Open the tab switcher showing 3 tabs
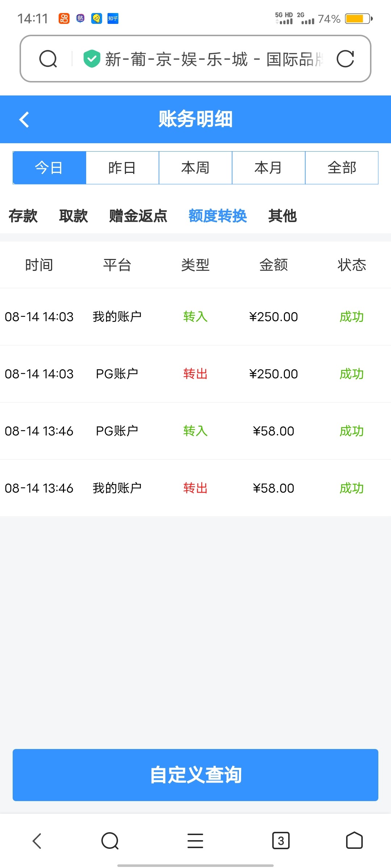This screenshot has height=868, width=391. point(281,841)
